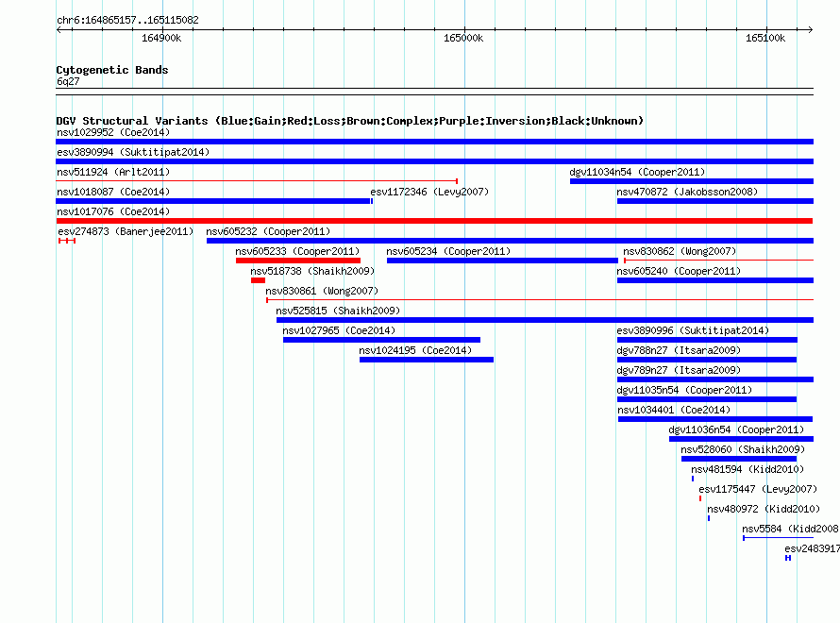Click nsv480972 (Kidd2010) label
The image size is (840, 623).
(x=764, y=509)
